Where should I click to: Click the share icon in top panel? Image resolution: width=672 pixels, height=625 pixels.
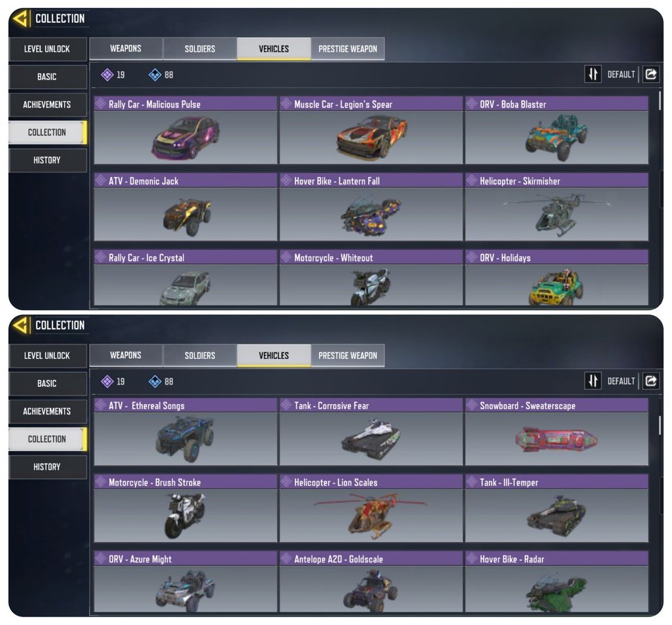point(650,74)
